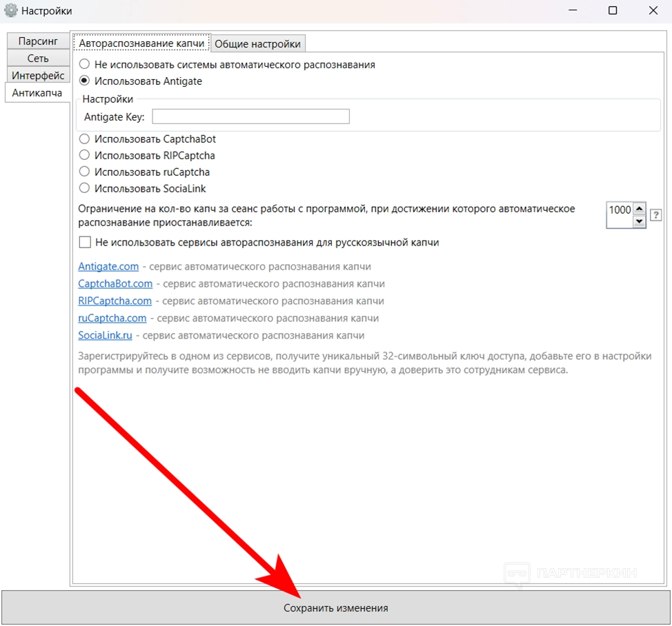
Task: Open the Antigate.com link
Action: coord(108,266)
